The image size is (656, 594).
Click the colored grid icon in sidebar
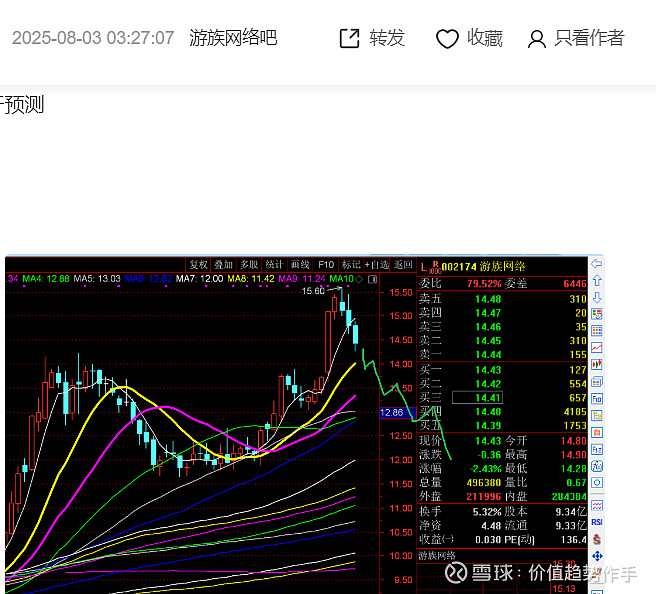[597, 331]
